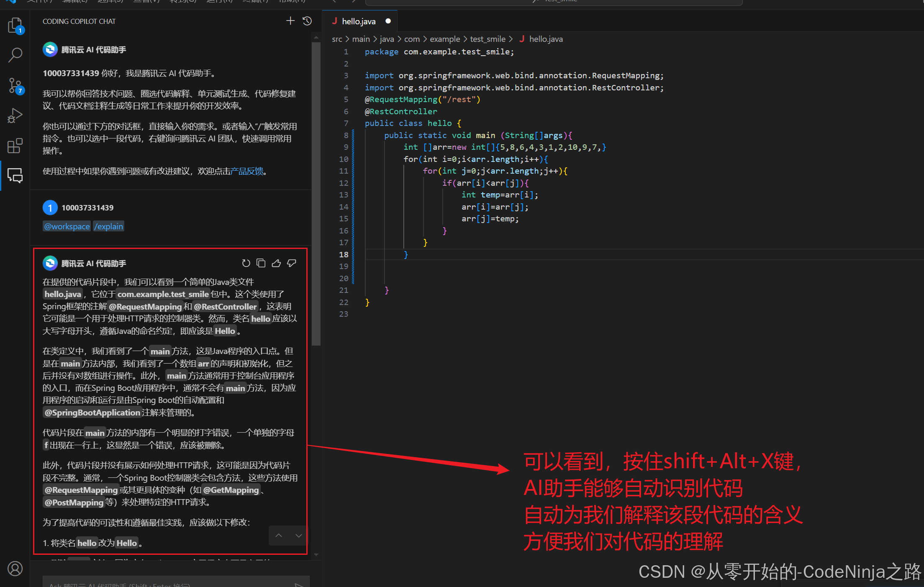Click 'public class hello {' line
The height and width of the screenshot is (587, 924).
click(x=413, y=123)
